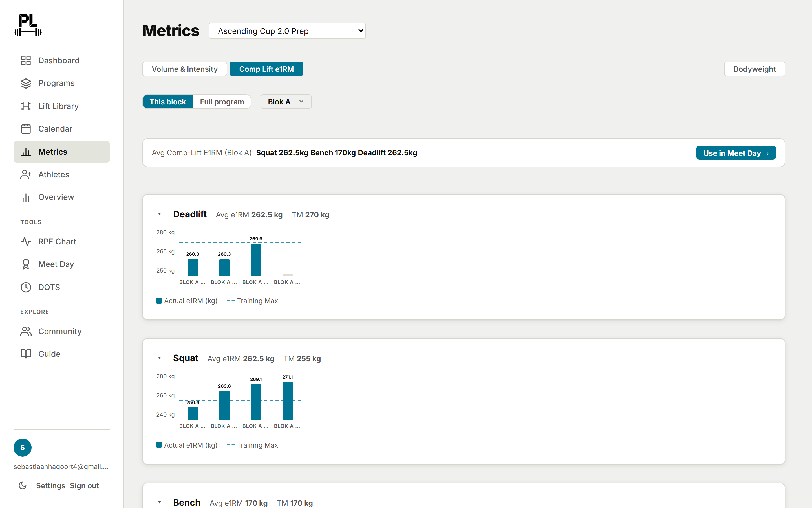812x508 pixels.
Task: Select the Comp Lift e1RM tab
Action: coord(266,69)
